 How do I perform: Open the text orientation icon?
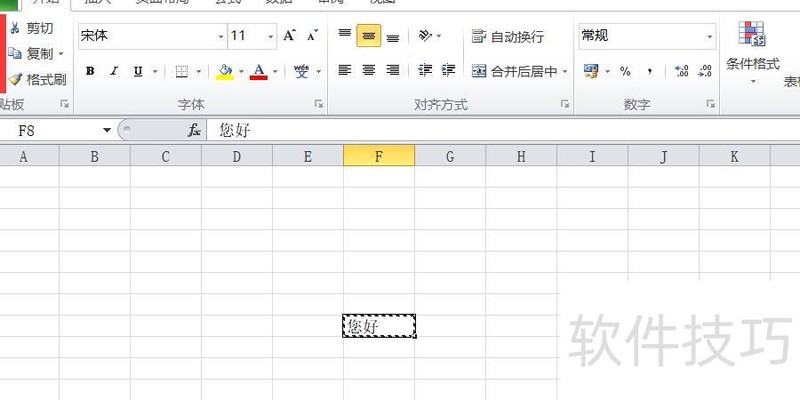424,36
